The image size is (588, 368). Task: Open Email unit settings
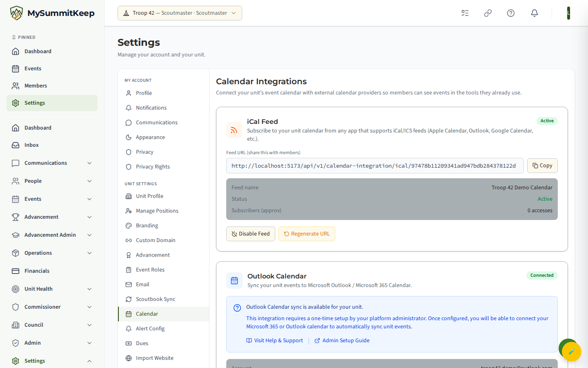click(x=163, y=285)
